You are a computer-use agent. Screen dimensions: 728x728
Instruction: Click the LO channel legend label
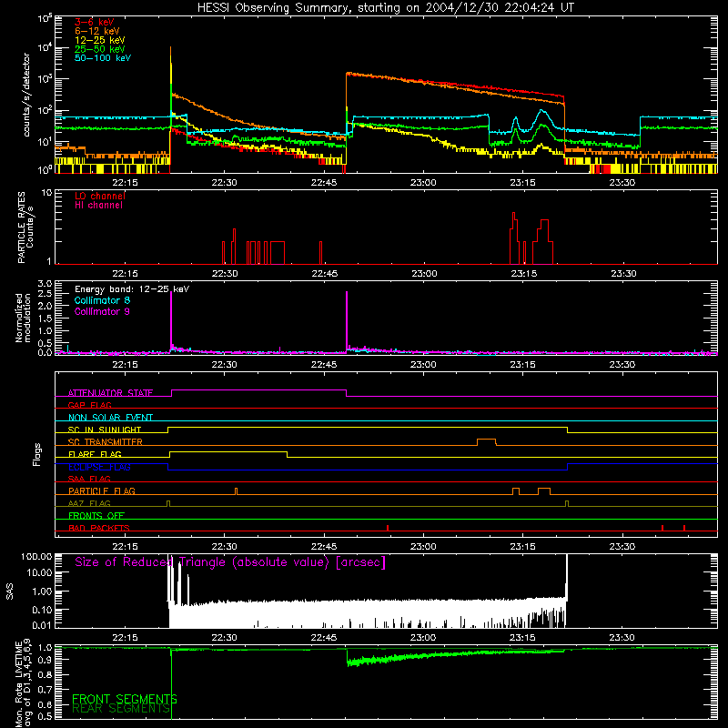tap(100, 196)
